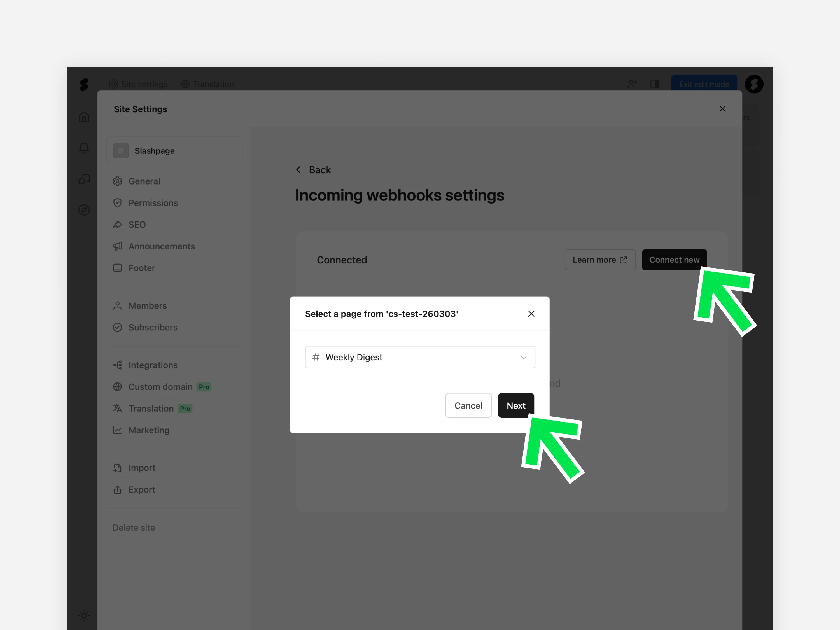The width and height of the screenshot is (840, 630).
Task: Click the home icon in left rail
Action: click(84, 117)
